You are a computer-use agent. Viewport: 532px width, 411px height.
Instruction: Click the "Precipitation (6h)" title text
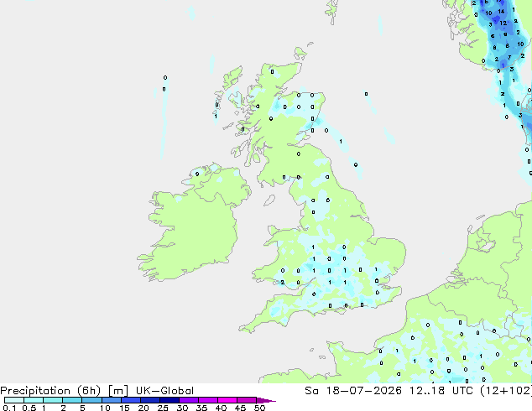coord(50,391)
